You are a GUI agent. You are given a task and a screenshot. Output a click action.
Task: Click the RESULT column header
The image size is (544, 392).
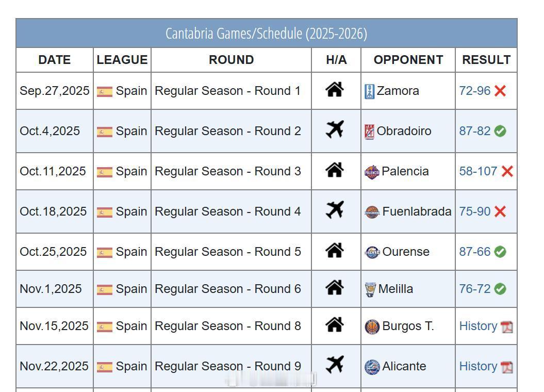[x=486, y=60]
